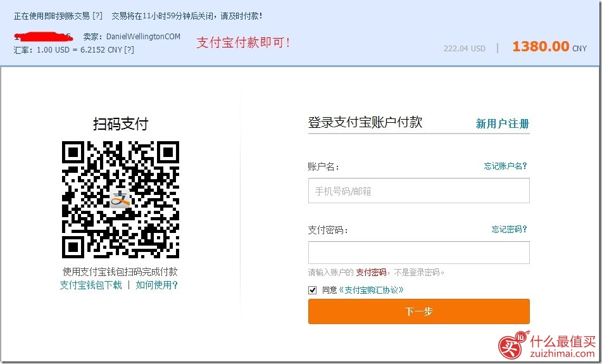Click the 交易将在11小时59分钟后关闭 notice
This screenshot has height=364, width=602.
coord(187,16)
